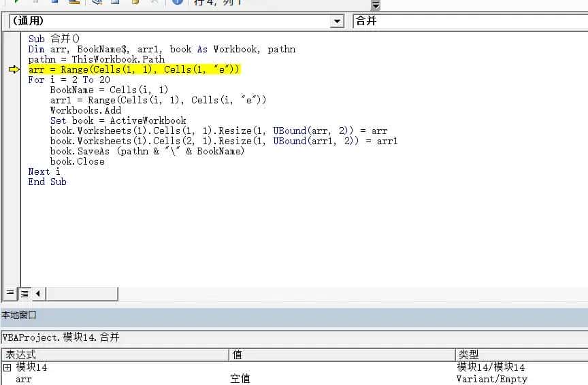The width and height of the screenshot is (588, 385).
Task: Open the 合并 procedure dropdown
Action: pos(470,22)
